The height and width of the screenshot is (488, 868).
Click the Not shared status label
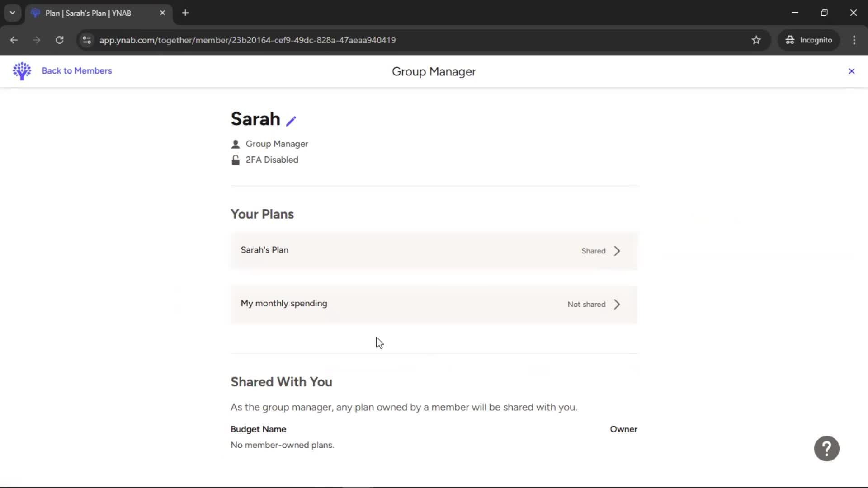click(x=586, y=305)
